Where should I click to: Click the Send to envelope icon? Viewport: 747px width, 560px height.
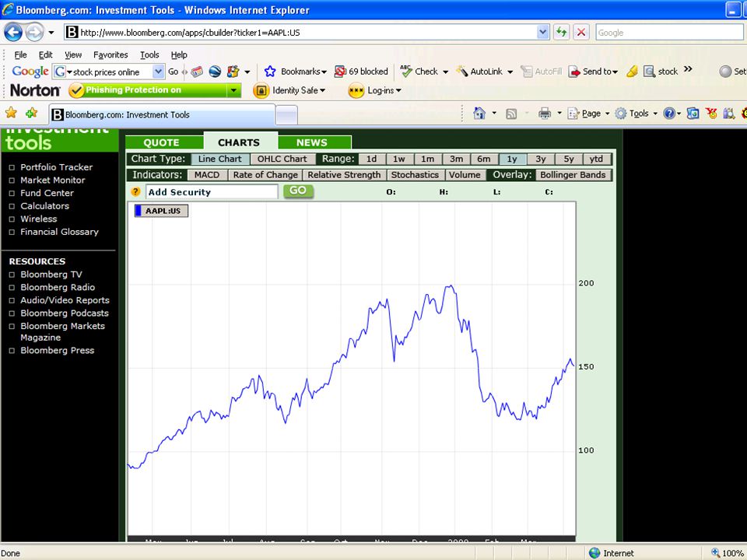tap(574, 72)
